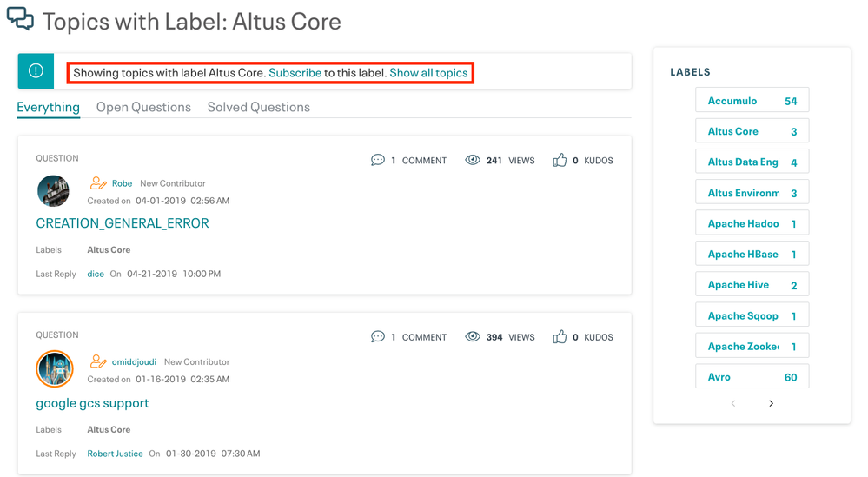Screen dimensions: 868x477
Task: Select the Everything tab
Action: click(x=48, y=107)
